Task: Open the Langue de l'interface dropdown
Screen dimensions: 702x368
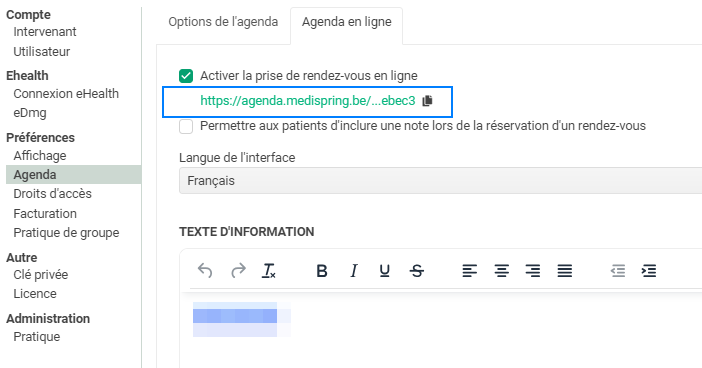Action: [x=441, y=180]
